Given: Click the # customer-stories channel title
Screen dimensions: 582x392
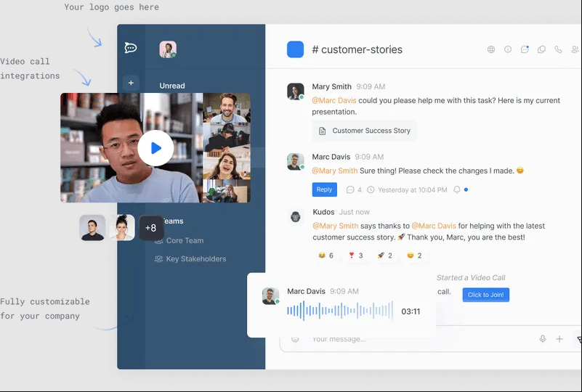Looking at the screenshot, I should (x=357, y=49).
